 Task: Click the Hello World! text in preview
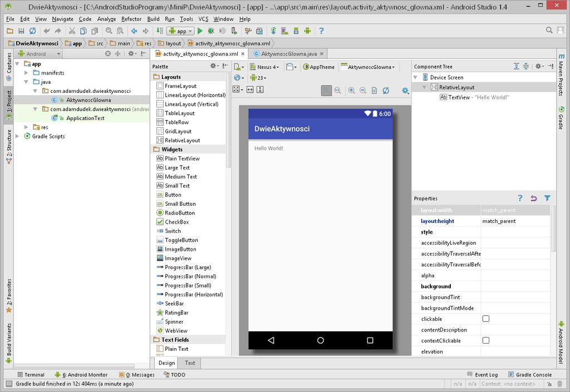click(x=269, y=148)
